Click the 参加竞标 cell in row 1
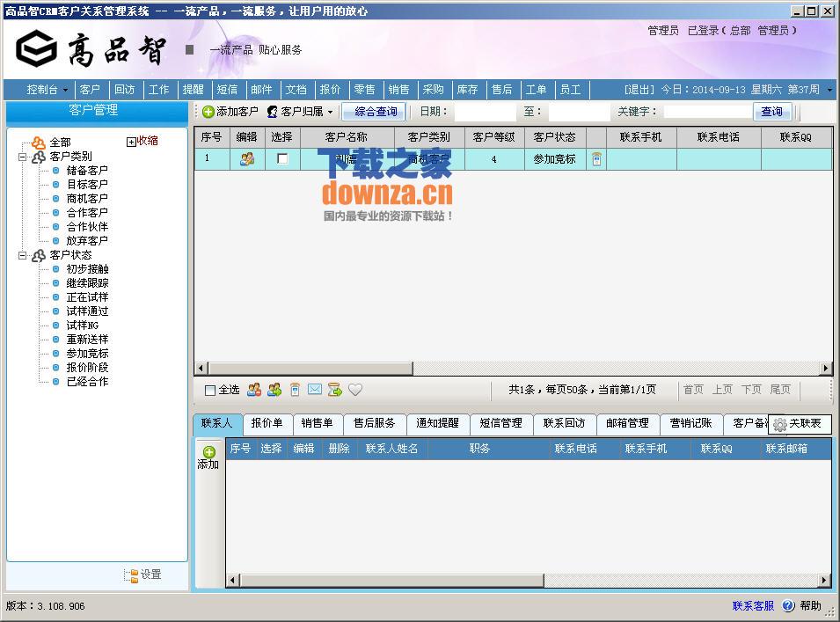This screenshot has height=622, width=840. (x=554, y=159)
